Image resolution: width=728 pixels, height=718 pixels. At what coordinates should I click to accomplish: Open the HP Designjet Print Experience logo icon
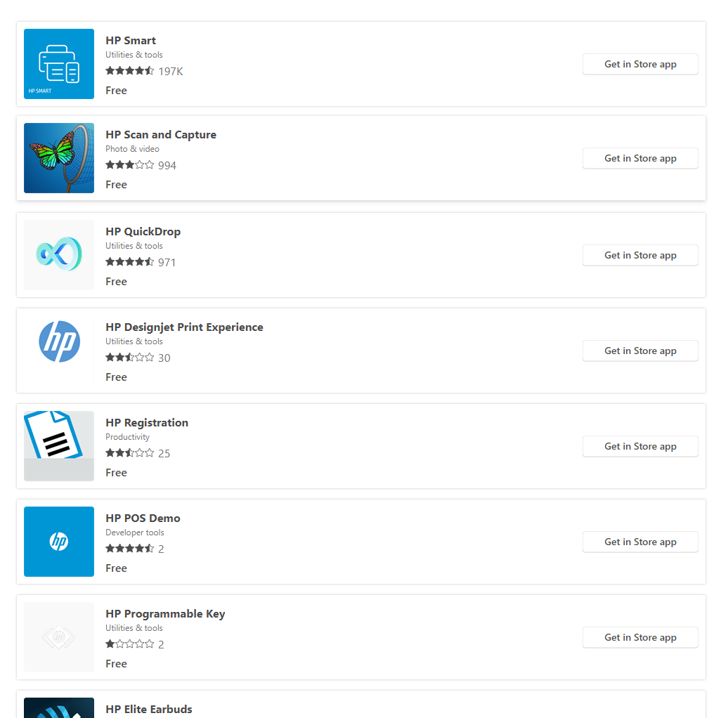tap(59, 351)
